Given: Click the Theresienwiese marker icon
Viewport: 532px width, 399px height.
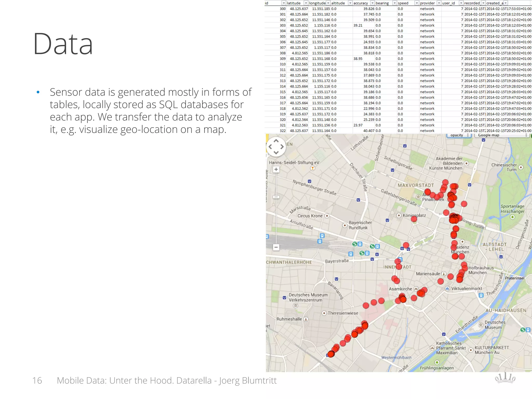Looking at the screenshot, I should (x=324, y=313).
